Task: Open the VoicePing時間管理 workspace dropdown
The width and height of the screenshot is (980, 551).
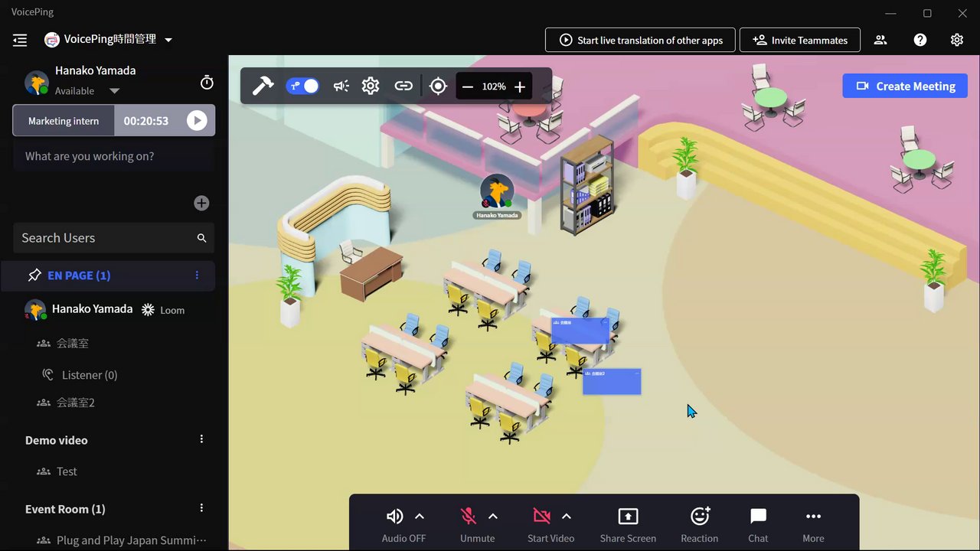Action: (x=168, y=40)
